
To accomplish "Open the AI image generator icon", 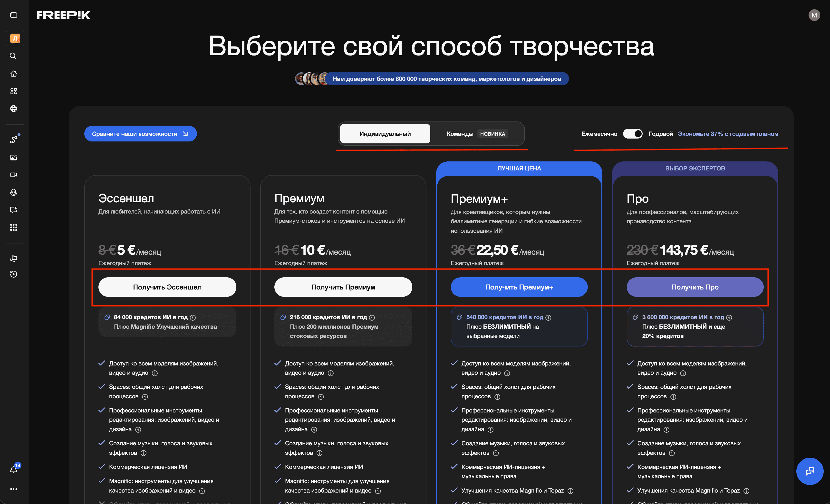I will tap(13, 157).
